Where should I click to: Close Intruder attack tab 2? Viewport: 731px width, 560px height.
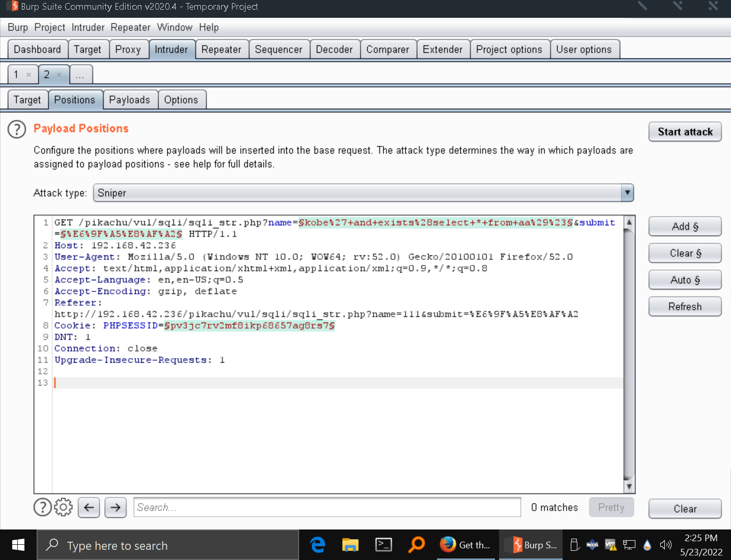[59, 75]
